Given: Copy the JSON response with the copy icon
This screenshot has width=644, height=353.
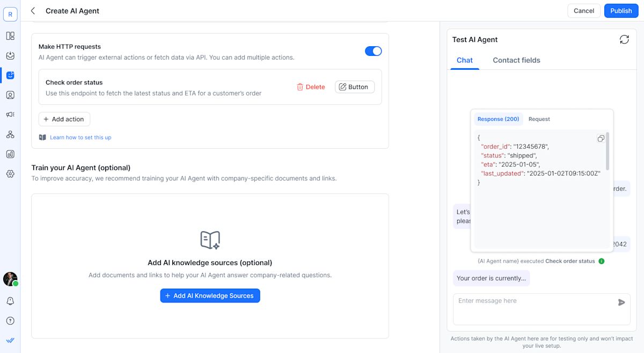Looking at the screenshot, I should tap(601, 139).
